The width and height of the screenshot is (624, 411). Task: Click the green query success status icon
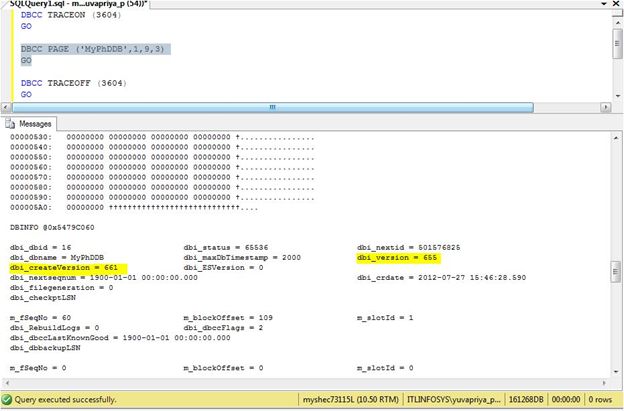point(7,399)
